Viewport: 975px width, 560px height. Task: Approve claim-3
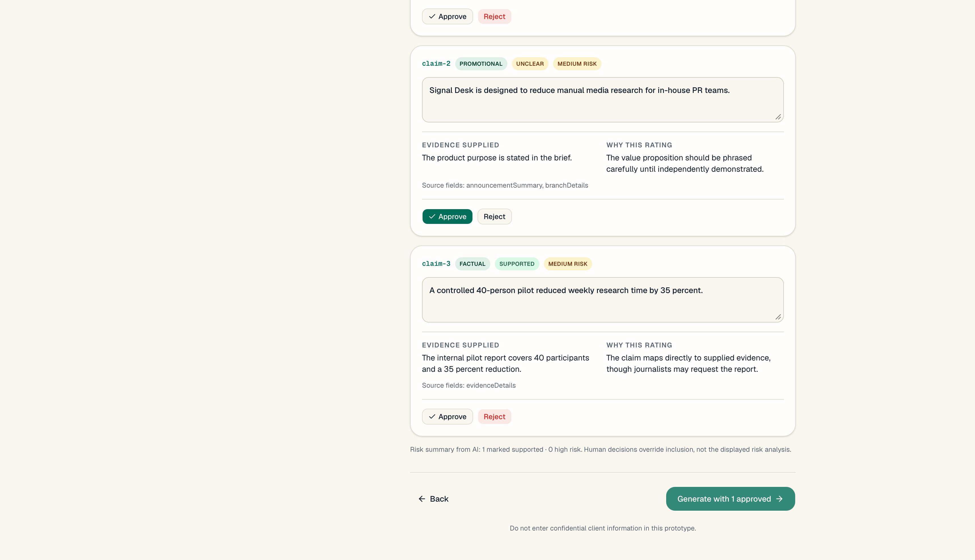(x=447, y=417)
